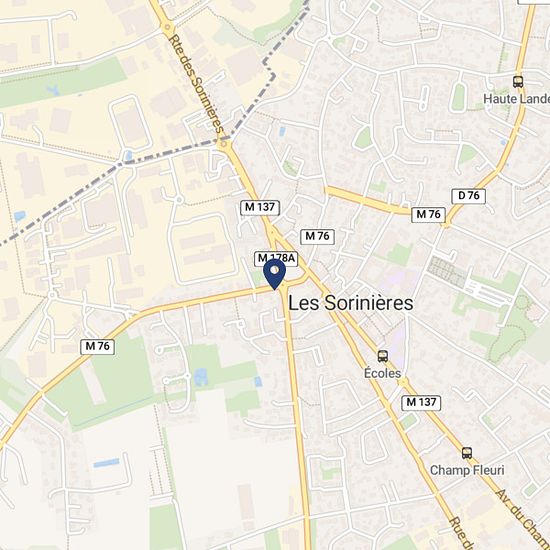Click M 137 shield below Écoles stop
550x550 pixels.
421,403
